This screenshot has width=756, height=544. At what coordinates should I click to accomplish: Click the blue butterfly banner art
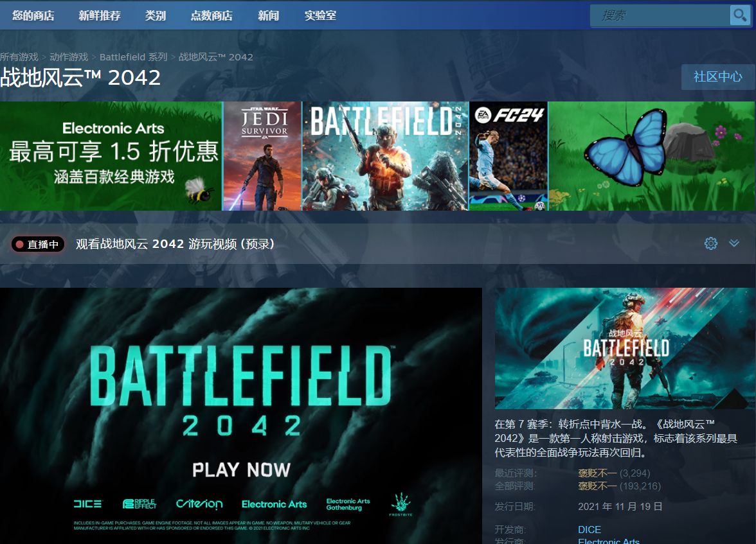coord(627,147)
